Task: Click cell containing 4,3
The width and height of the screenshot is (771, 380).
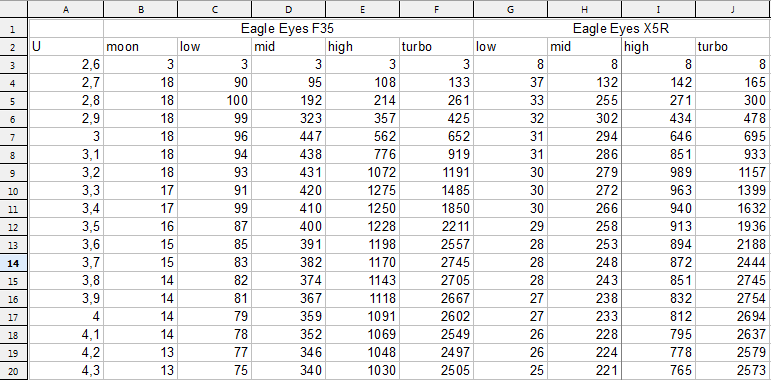Action: 66,371
